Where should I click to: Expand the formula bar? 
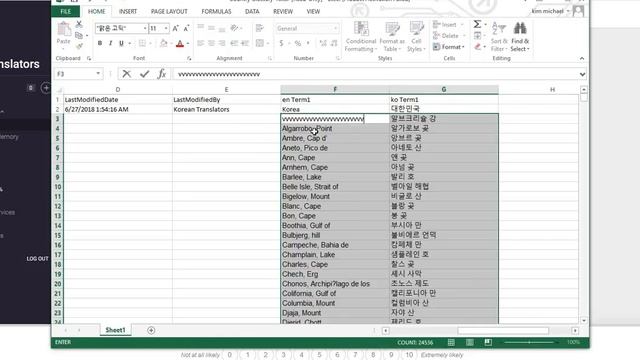click(x=582, y=74)
